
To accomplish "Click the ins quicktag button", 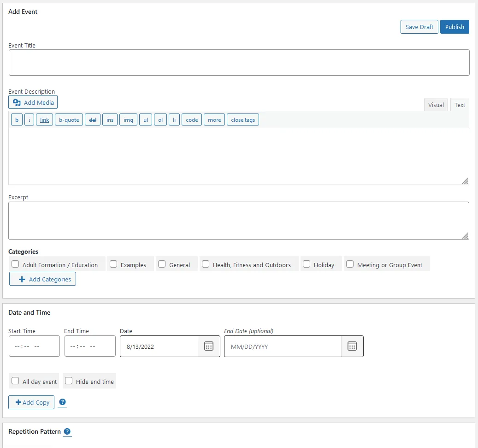I will (110, 119).
